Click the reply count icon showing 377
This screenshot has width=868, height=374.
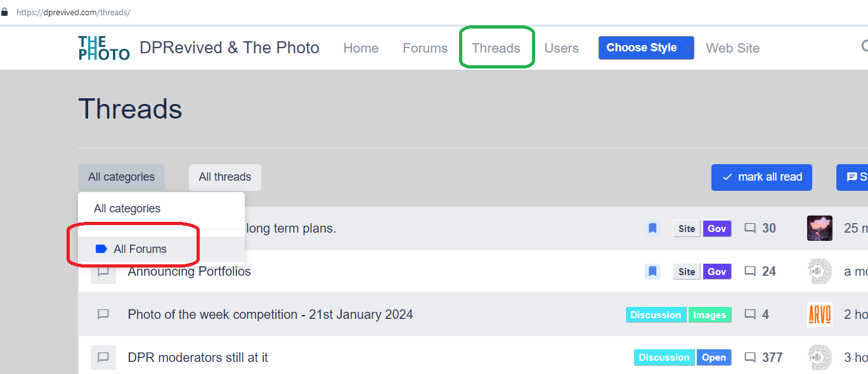(x=750, y=358)
